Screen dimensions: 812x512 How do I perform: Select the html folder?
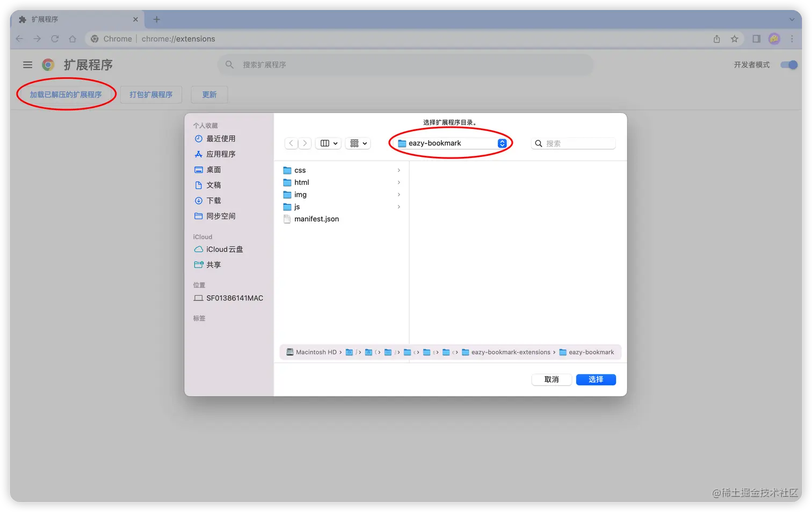[x=342, y=183]
